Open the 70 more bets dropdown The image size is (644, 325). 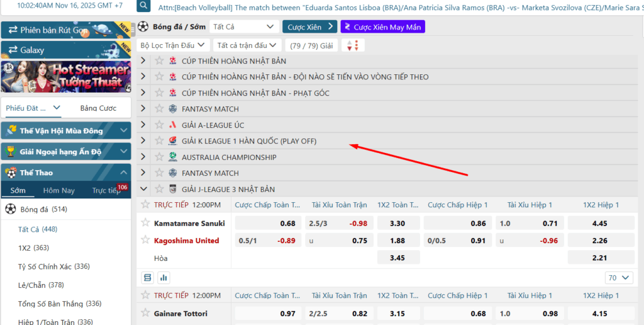pyautogui.click(x=619, y=278)
